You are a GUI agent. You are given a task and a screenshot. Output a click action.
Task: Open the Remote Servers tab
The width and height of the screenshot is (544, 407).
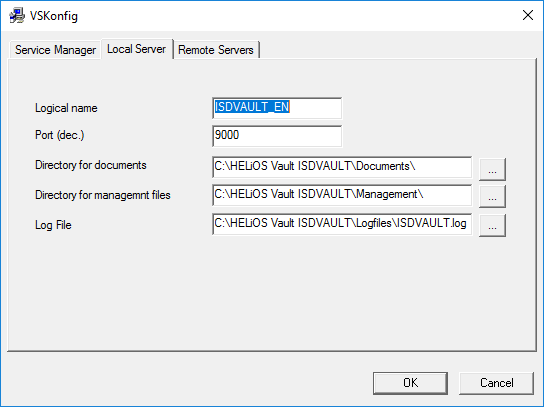(x=216, y=50)
